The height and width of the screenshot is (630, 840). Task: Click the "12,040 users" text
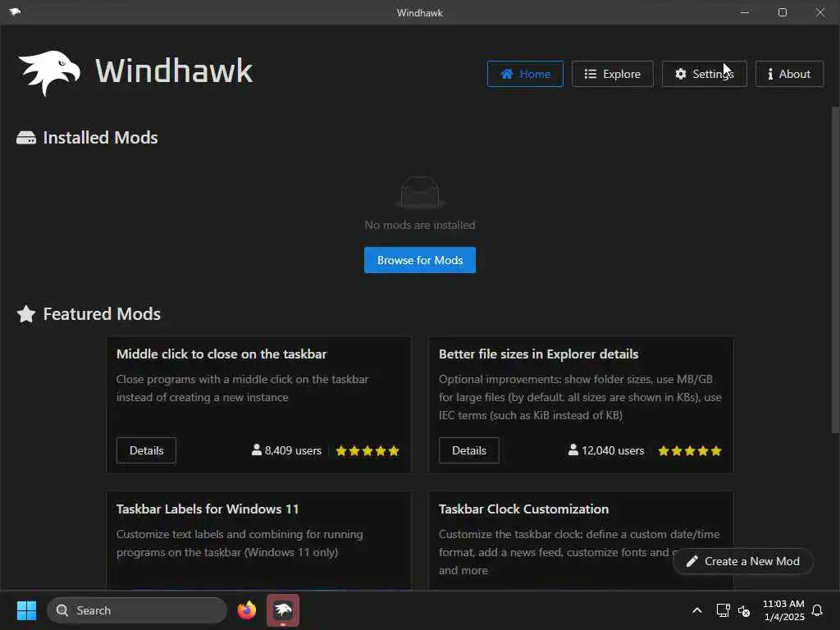613,450
